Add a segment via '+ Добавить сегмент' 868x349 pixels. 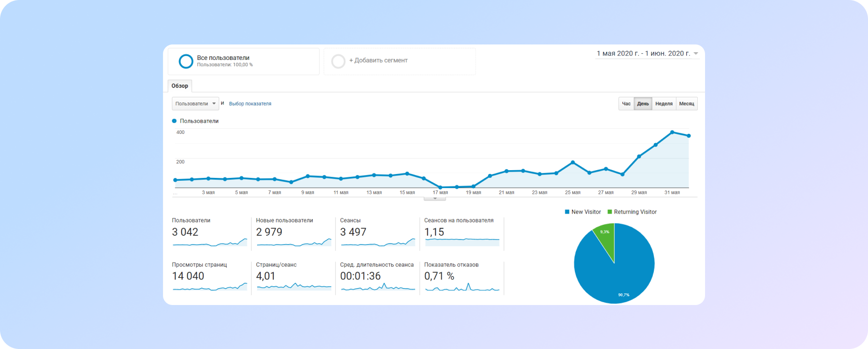pos(378,60)
